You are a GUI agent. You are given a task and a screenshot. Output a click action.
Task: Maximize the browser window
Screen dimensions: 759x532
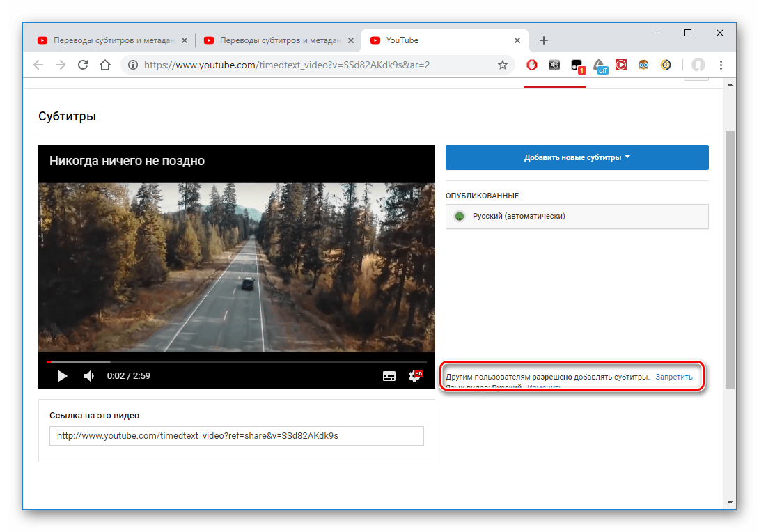click(x=688, y=33)
